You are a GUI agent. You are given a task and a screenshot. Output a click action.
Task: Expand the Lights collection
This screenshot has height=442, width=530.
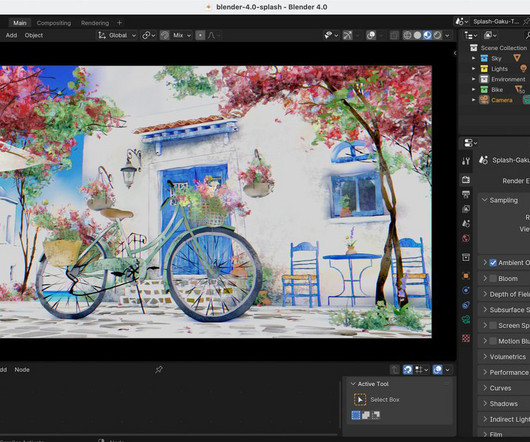click(474, 69)
